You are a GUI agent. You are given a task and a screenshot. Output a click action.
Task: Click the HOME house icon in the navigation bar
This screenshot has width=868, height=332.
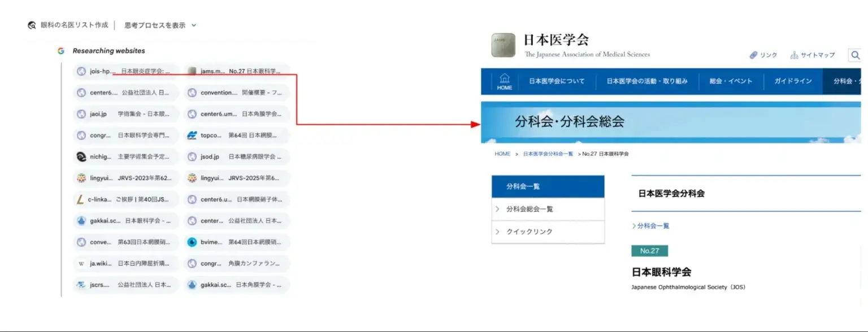coord(503,81)
